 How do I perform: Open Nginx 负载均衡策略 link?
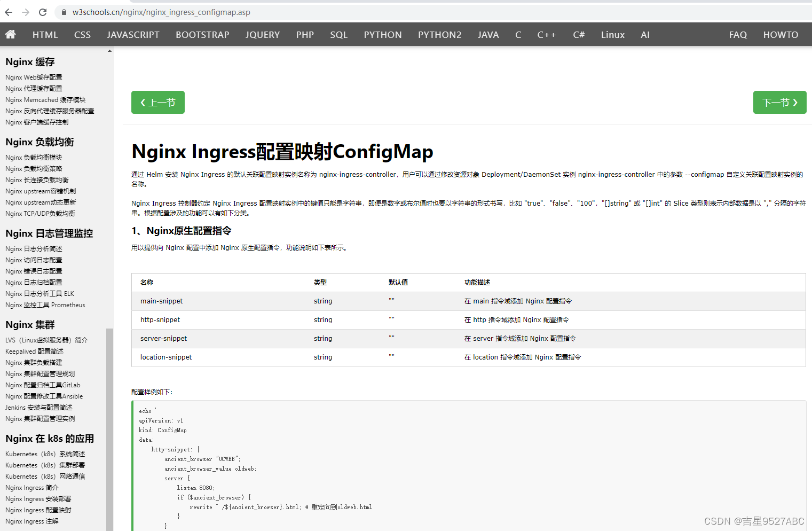34,169
